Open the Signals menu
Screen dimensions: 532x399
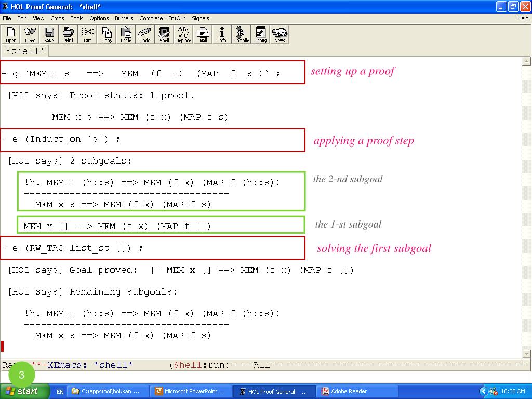click(200, 18)
